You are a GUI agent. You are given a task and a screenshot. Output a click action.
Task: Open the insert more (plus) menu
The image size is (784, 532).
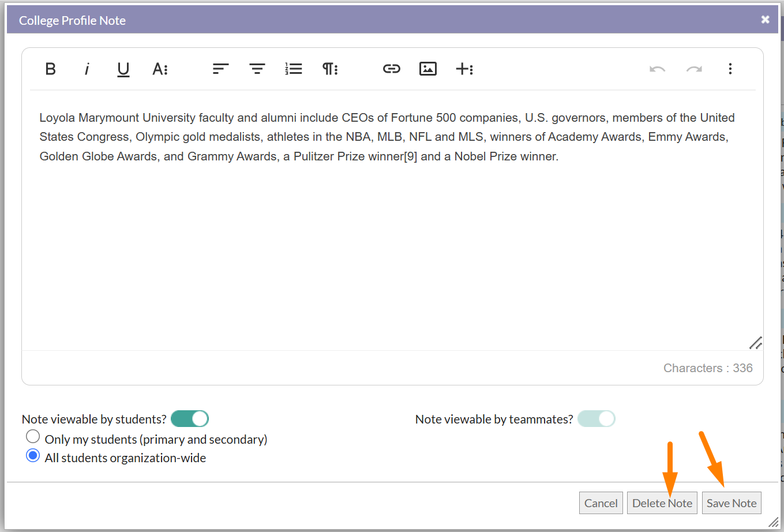[464, 69]
